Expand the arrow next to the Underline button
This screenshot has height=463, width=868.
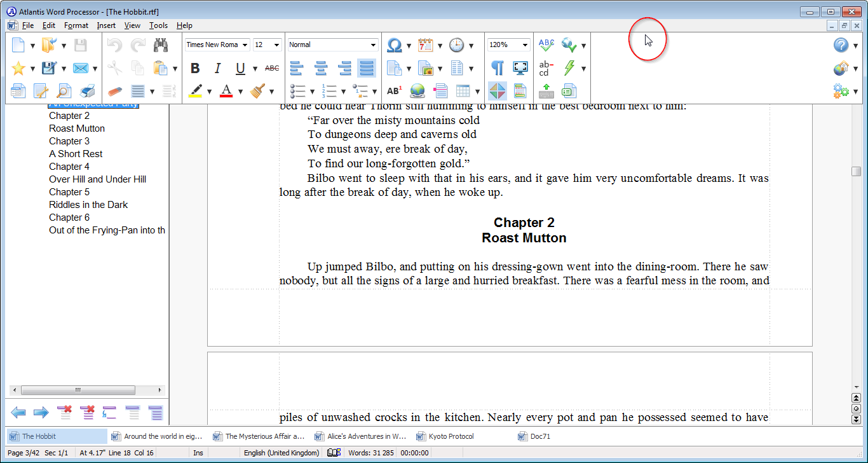[x=255, y=69]
